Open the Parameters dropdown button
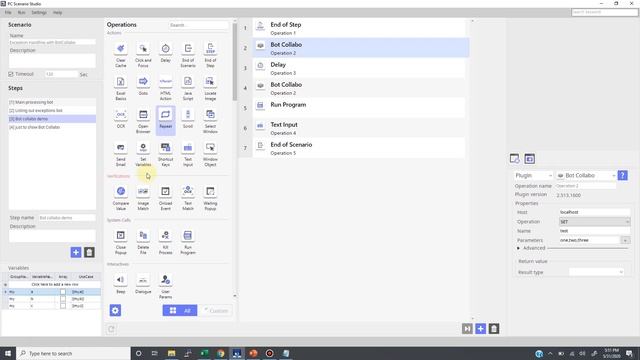The height and width of the screenshot is (360, 640). [625, 240]
